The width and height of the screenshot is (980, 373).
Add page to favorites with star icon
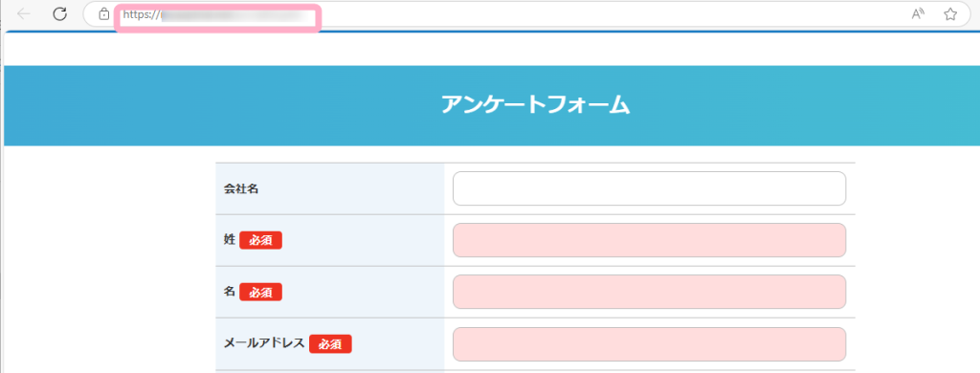(950, 14)
